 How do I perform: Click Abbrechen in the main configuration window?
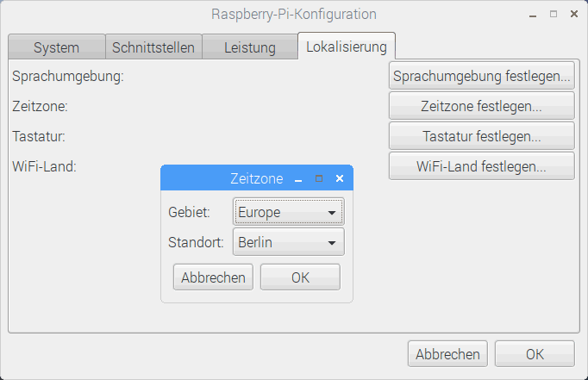point(447,354)
